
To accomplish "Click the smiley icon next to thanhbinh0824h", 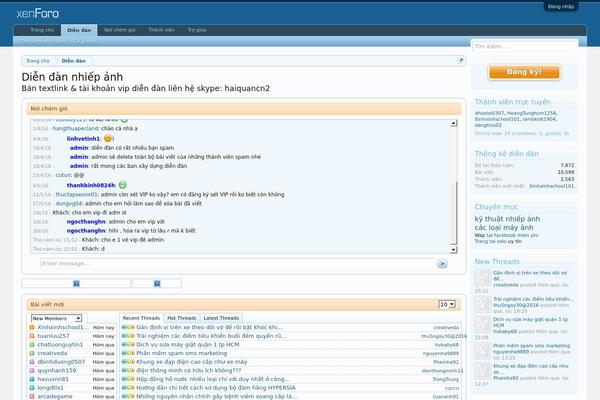I will pyautogui.click(x=122, y=185).
